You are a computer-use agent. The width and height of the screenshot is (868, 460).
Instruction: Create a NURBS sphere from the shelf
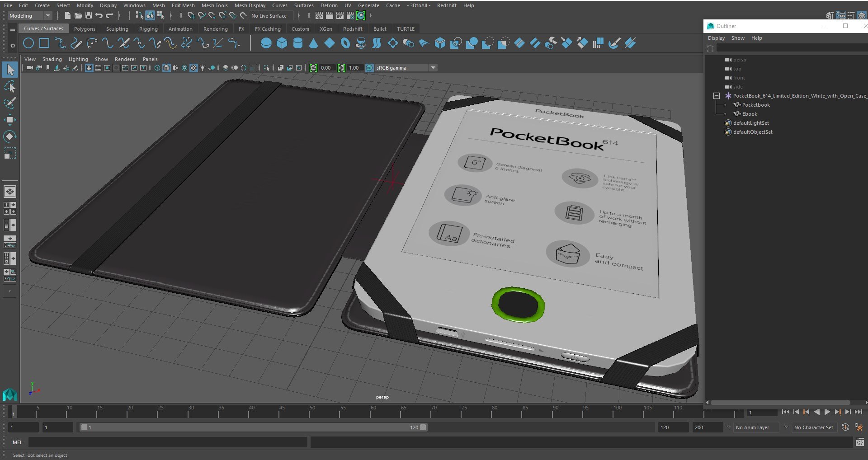pos(266,43)
